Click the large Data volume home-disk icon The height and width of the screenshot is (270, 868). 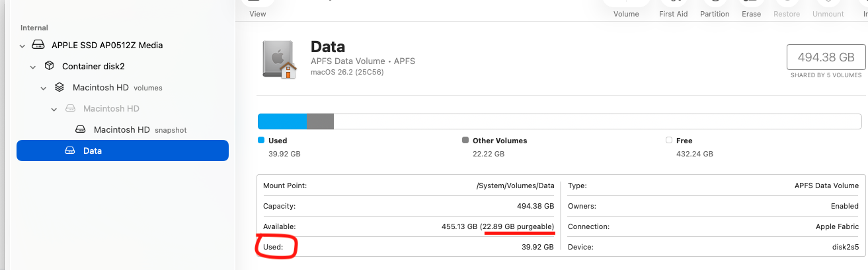pyautogui.click(x=279, y=59)
